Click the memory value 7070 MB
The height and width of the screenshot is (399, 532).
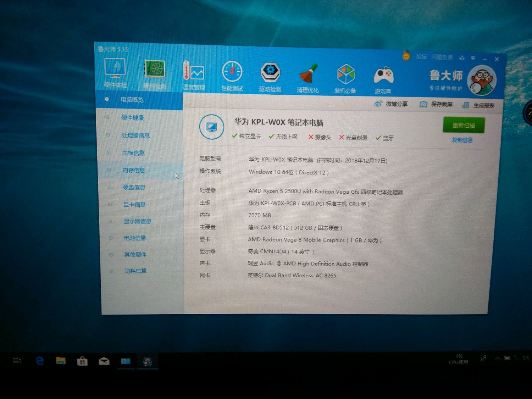[260, 215]
